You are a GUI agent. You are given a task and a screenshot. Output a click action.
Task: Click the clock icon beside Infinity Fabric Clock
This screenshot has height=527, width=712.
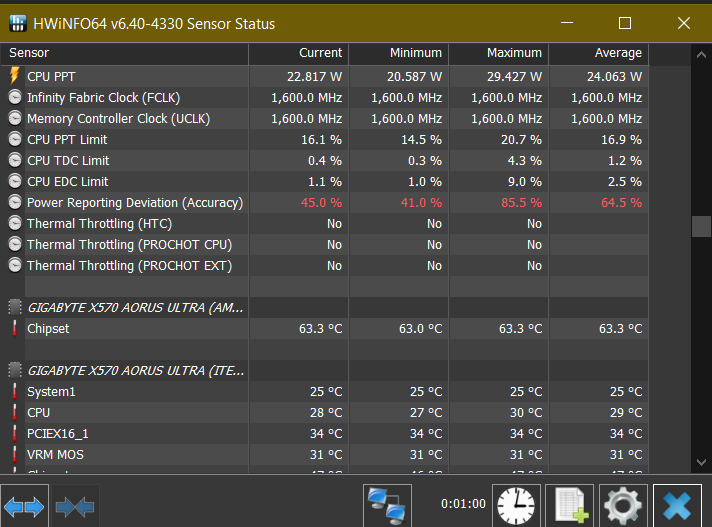15,98
